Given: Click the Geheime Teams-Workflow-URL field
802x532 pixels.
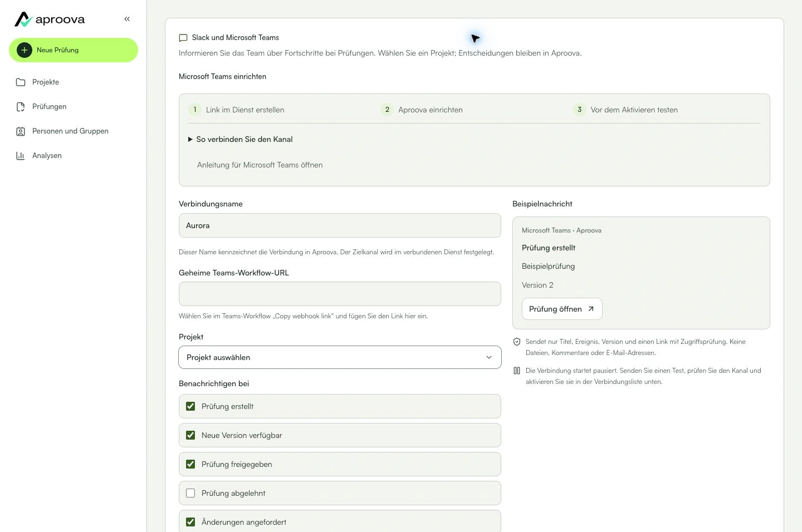Looking at the screenshot, I should pos(340,294).
